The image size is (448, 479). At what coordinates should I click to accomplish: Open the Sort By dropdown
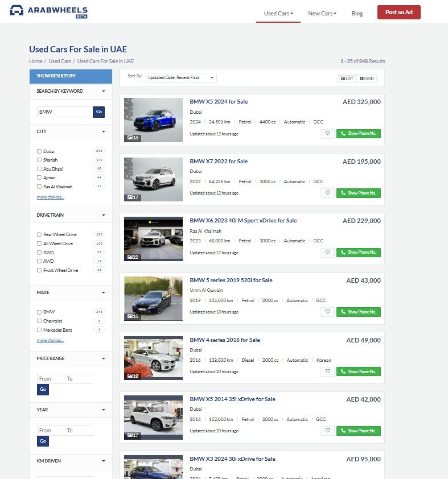181,77
